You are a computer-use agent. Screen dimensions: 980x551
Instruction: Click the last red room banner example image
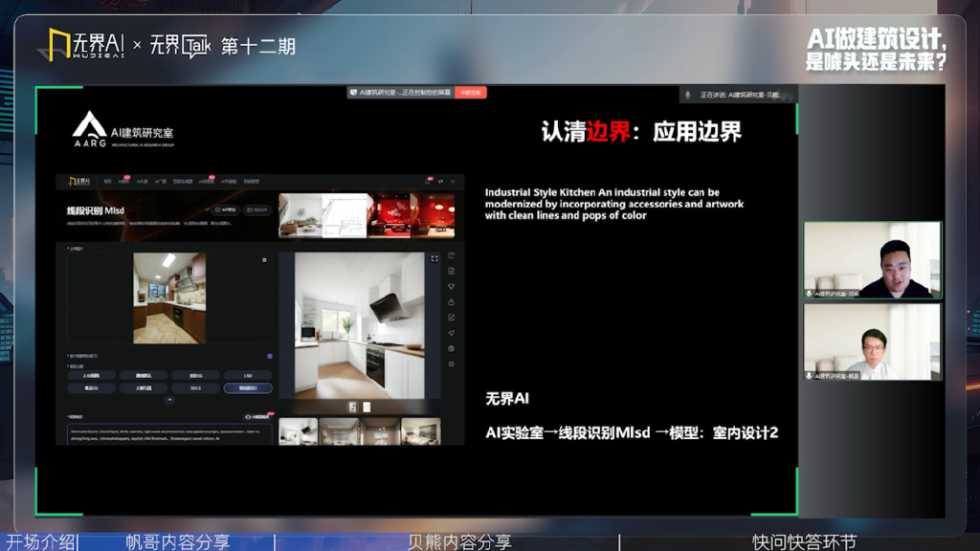pos(433,215)
